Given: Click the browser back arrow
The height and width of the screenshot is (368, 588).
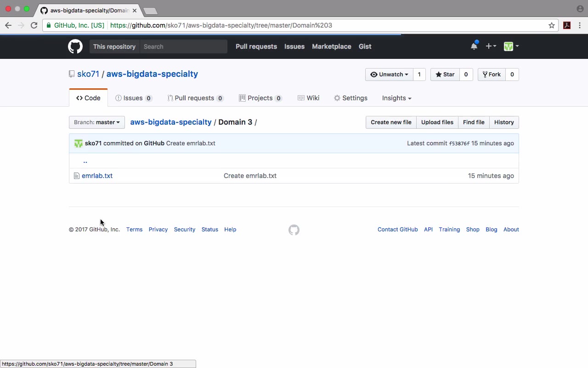Looking at the screenshot, I should [x=8, y=25].
